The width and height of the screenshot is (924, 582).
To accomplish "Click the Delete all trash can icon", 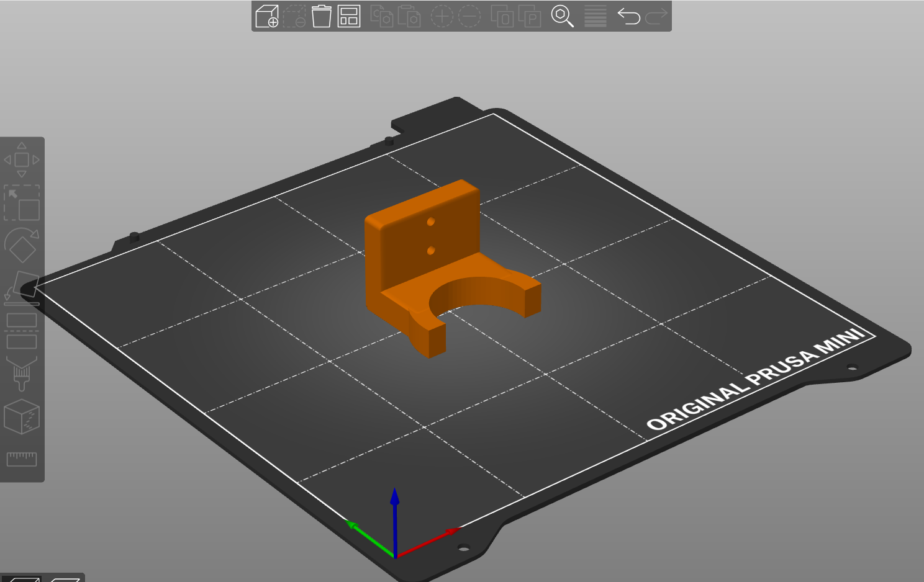I will coord(322,16).
